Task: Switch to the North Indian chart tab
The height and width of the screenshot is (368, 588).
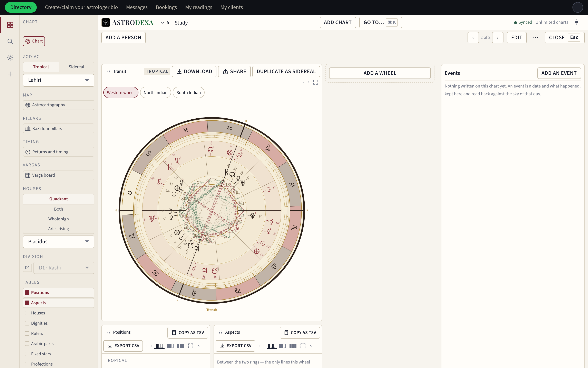Action: click(x=156, y=92)
